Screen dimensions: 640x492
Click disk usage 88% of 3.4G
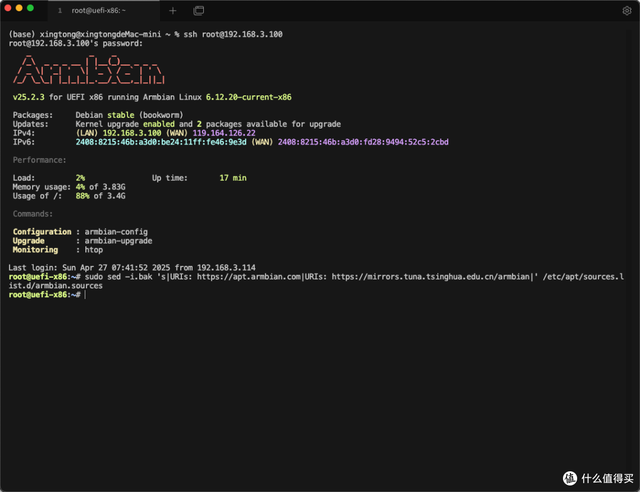click(x=100, y=196)
